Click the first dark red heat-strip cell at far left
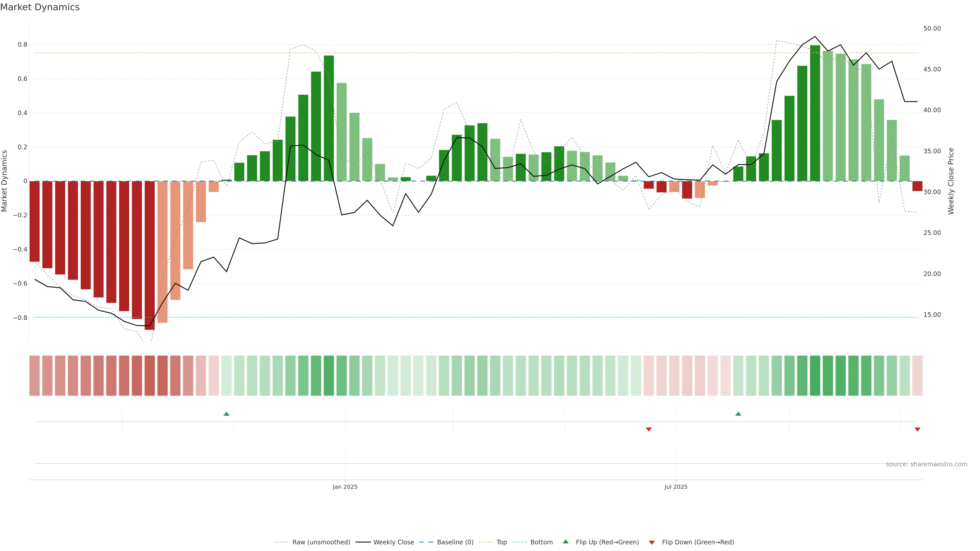 pos(35,375)
